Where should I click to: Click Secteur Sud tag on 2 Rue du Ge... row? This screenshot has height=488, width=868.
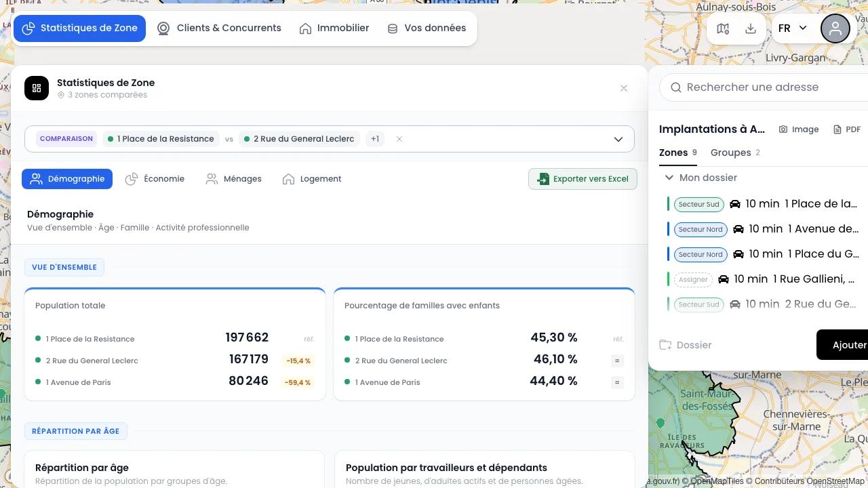pyautogui.click(x=698, y=304)
